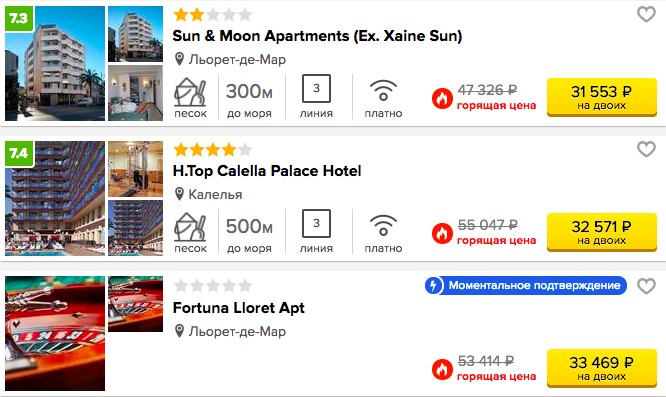Click paid Wi-Fi icon for Sun & Moon Apartments

pyautogui.click(x=383, y=90)
